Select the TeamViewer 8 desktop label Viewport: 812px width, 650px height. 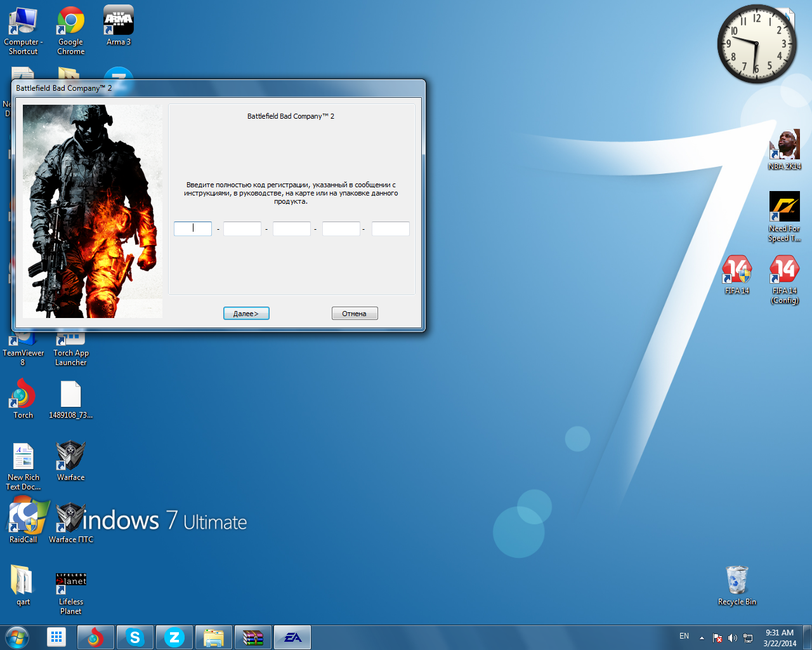click(x=23, y=357)
